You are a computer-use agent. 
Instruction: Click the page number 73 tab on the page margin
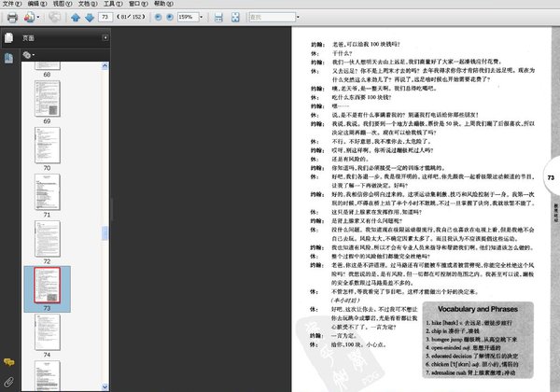551,177
